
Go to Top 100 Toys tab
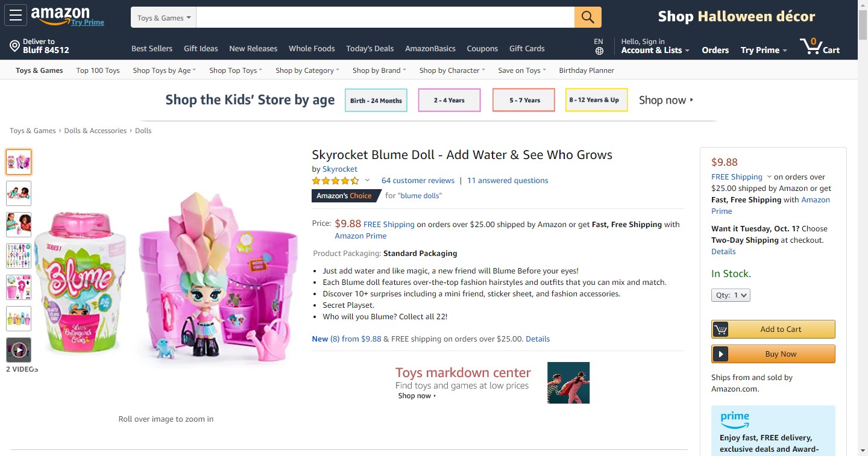pyautogui.click(x=98, y=70)
